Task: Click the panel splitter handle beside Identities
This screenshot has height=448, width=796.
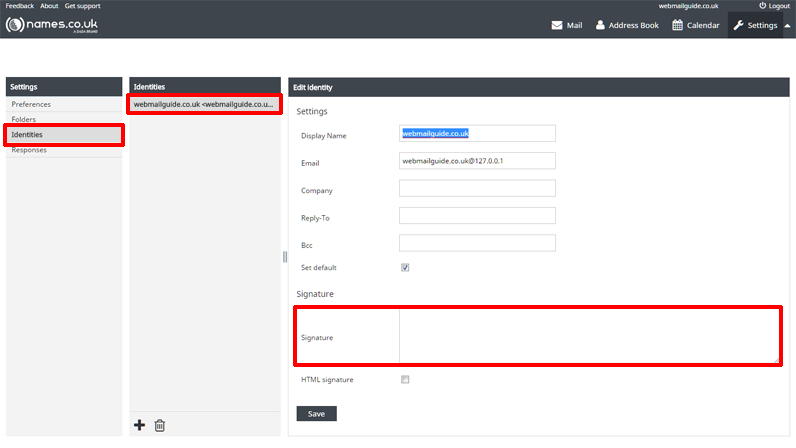Action: click(285, 257)
